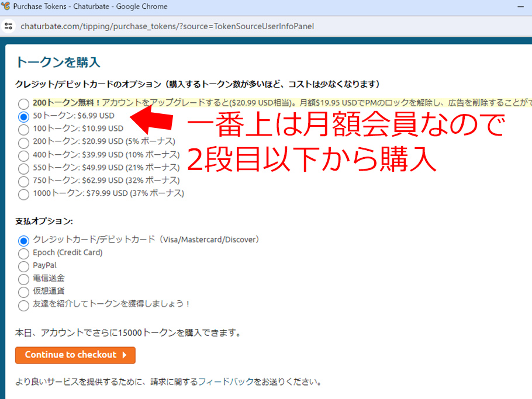Choose the 100 tokens $10.99 USD option
Screen dimensions: 532x399
[23, 129]
